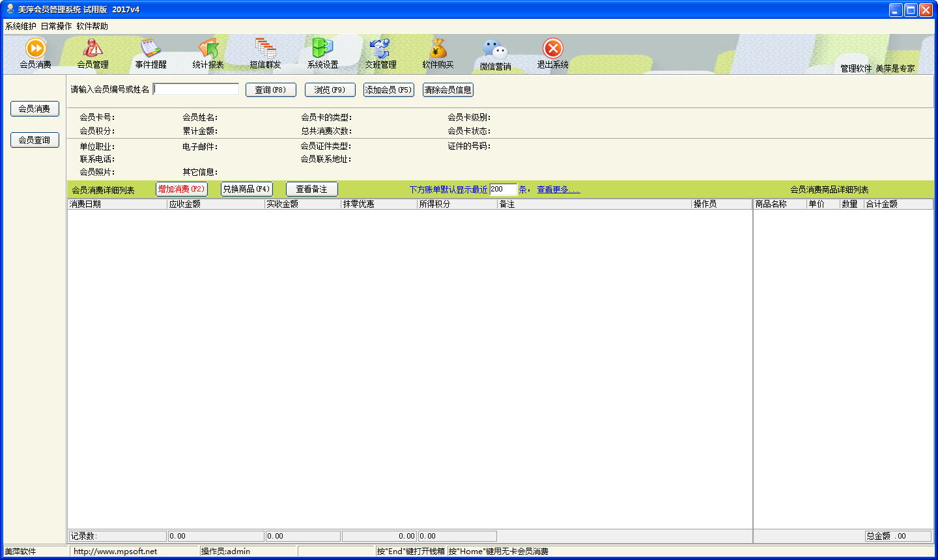
Task: Click the member number input field
Action: click(x=197, y=89)
